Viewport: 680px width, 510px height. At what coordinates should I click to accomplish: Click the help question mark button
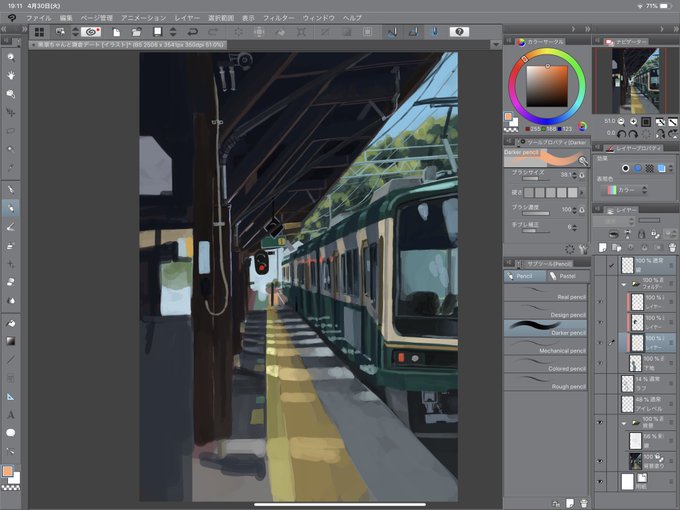point(459,32)
